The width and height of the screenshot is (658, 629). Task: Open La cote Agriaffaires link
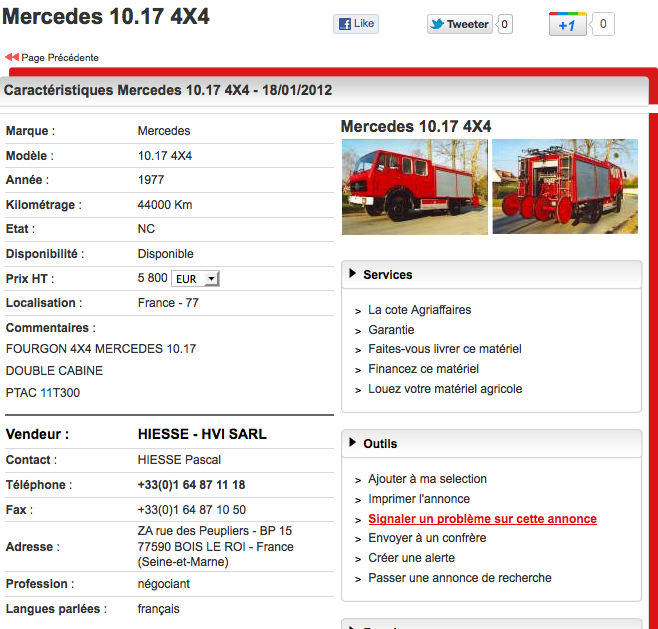point(419,310)
